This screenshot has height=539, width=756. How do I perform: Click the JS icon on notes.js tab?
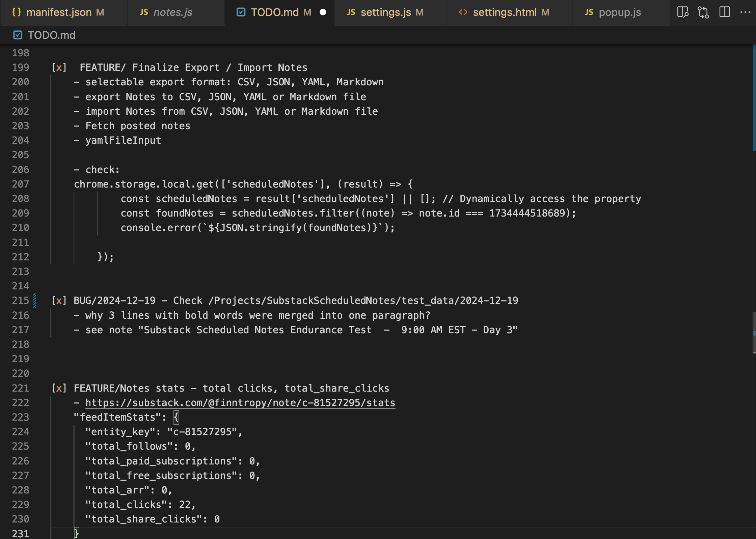pos(144,12)
